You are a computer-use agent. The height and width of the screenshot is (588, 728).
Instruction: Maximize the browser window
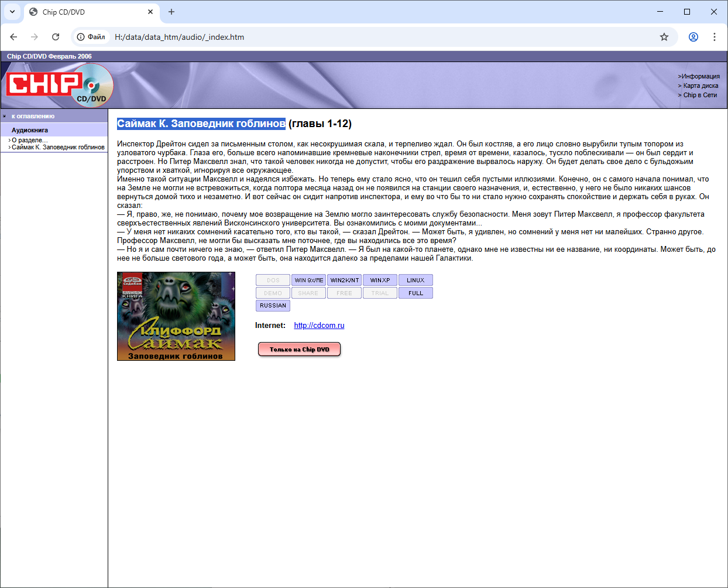pos(687,12)
